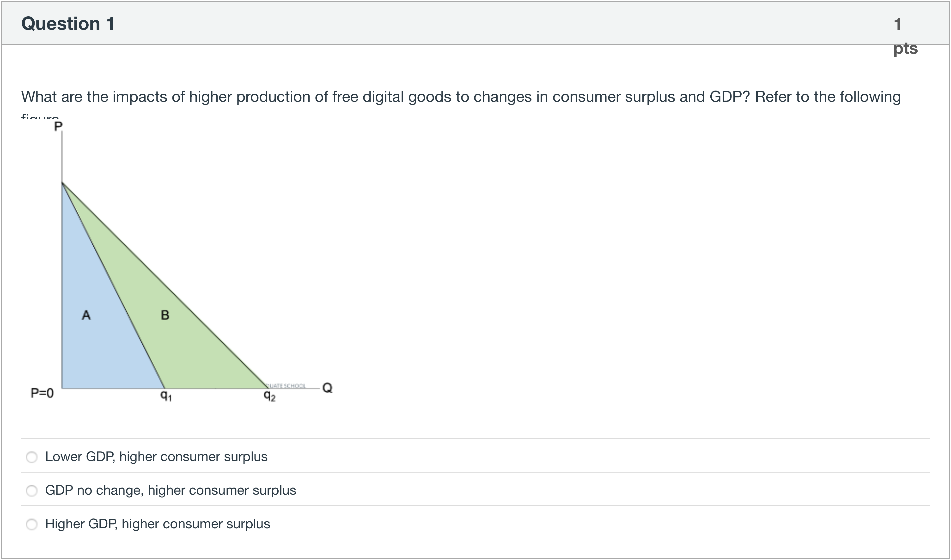Click the small 'SCHOOL' watermark near q2

295,386
